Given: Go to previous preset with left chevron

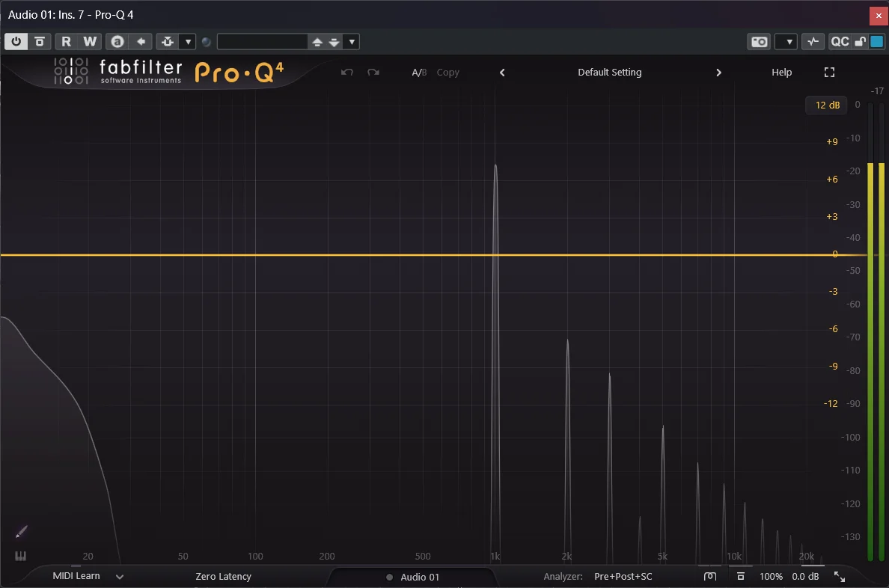Looking at the screenshot, I should point(502,72).
